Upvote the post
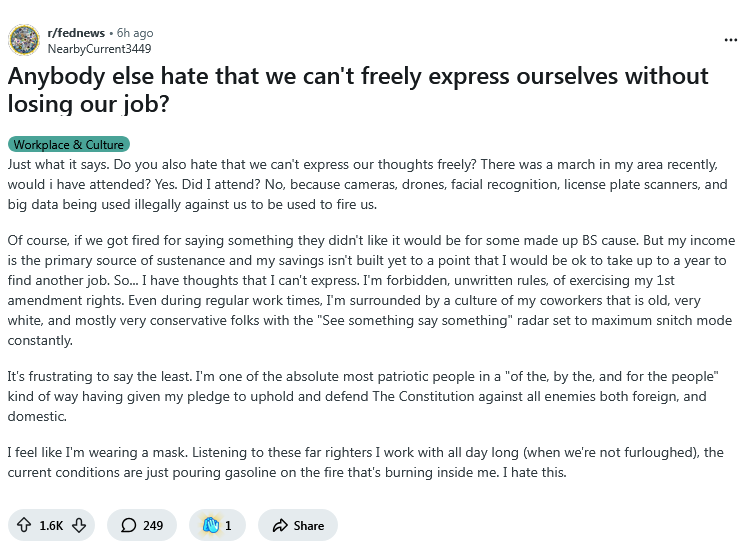 24,525
